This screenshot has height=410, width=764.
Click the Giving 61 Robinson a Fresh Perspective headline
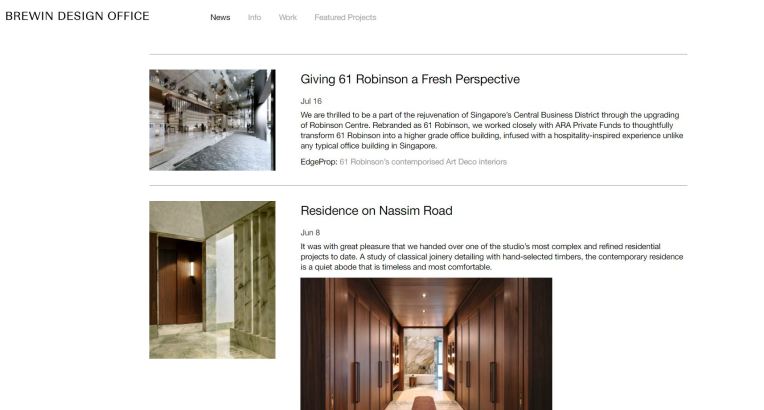(410, 79)
